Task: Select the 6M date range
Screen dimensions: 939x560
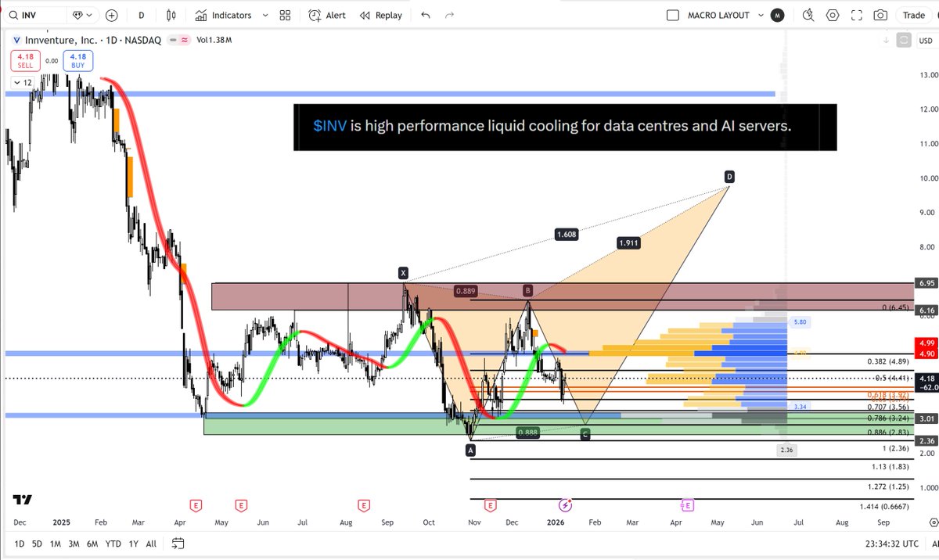Action: [92, 544]
